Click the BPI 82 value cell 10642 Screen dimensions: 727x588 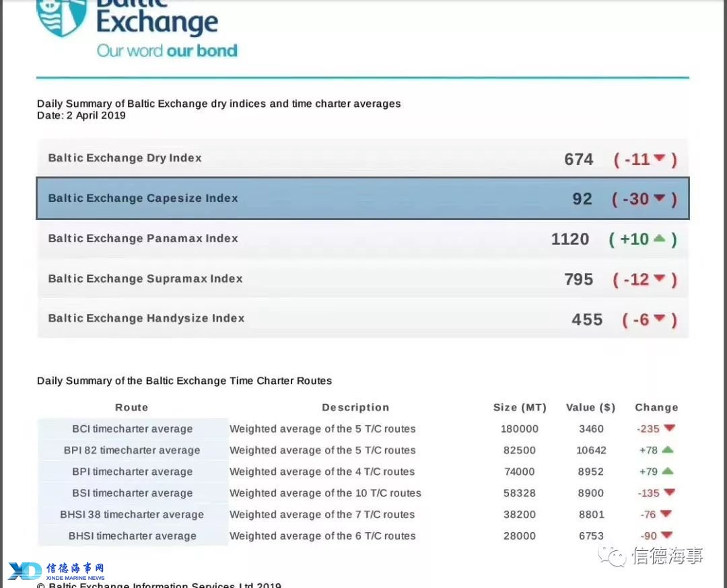[x=591, y=450]
